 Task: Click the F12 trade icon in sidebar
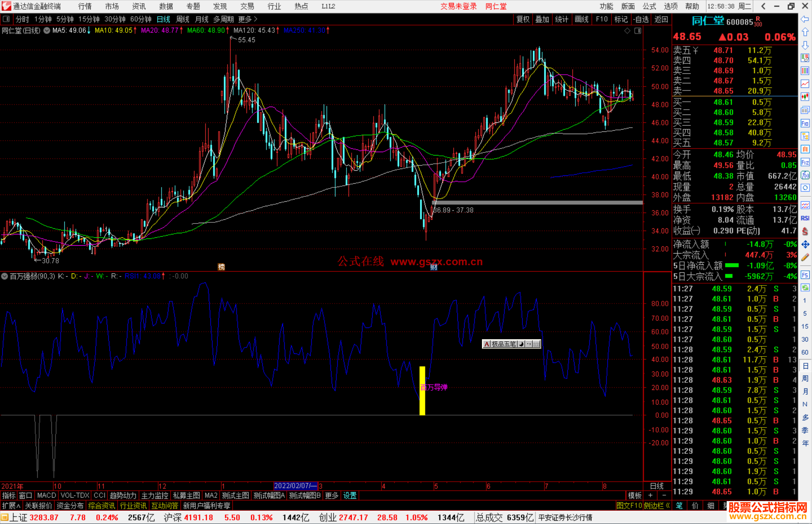tap(805, 162)
